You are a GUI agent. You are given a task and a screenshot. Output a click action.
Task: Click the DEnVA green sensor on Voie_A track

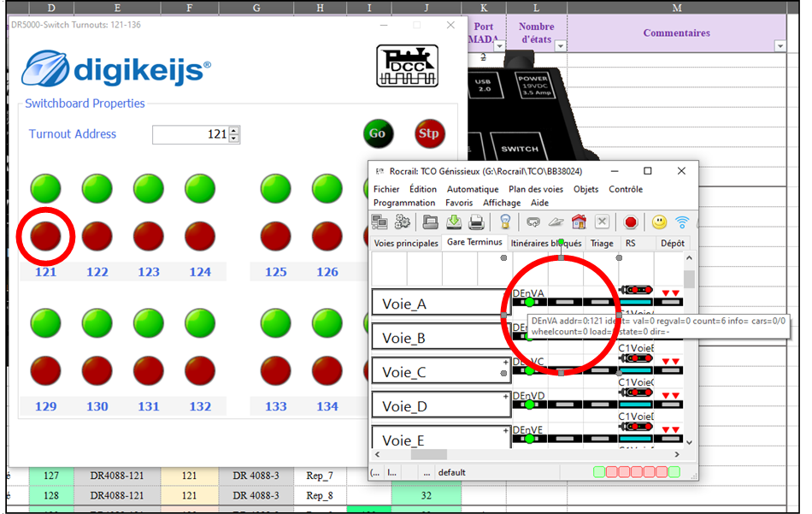529,302
